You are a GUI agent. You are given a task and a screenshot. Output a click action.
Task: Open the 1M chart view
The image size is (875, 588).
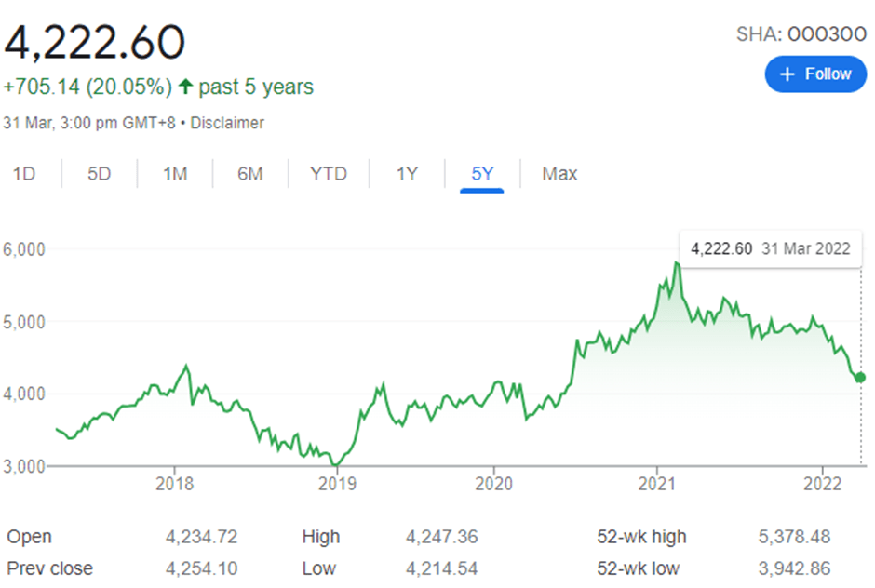(174, 173)
